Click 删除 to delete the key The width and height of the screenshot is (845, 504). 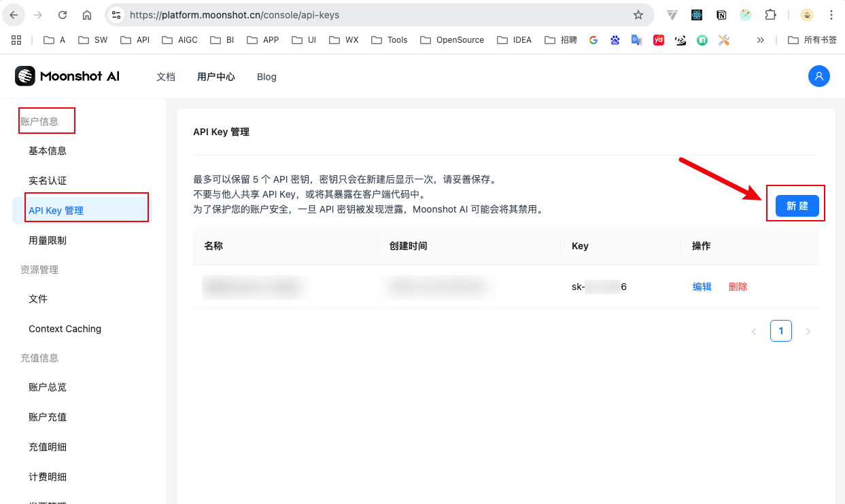738,287
